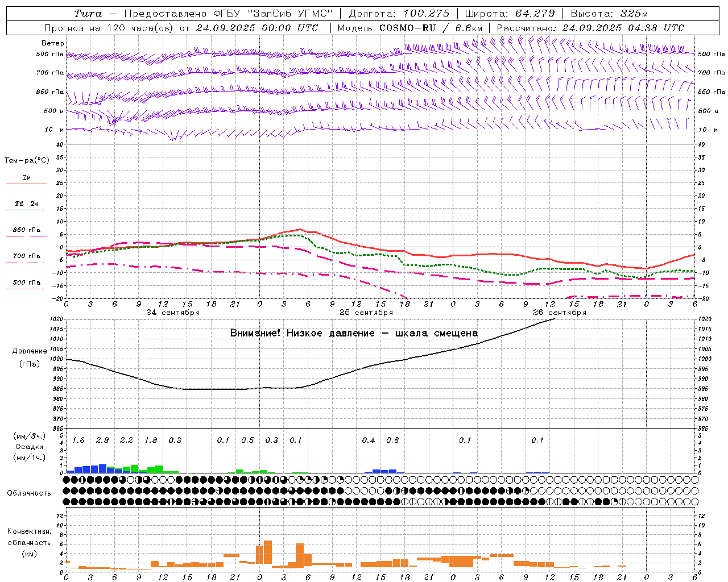Click the "Модель COSMO-RU / 6.6км" text

pyautogui.click(x=410, y=28)
